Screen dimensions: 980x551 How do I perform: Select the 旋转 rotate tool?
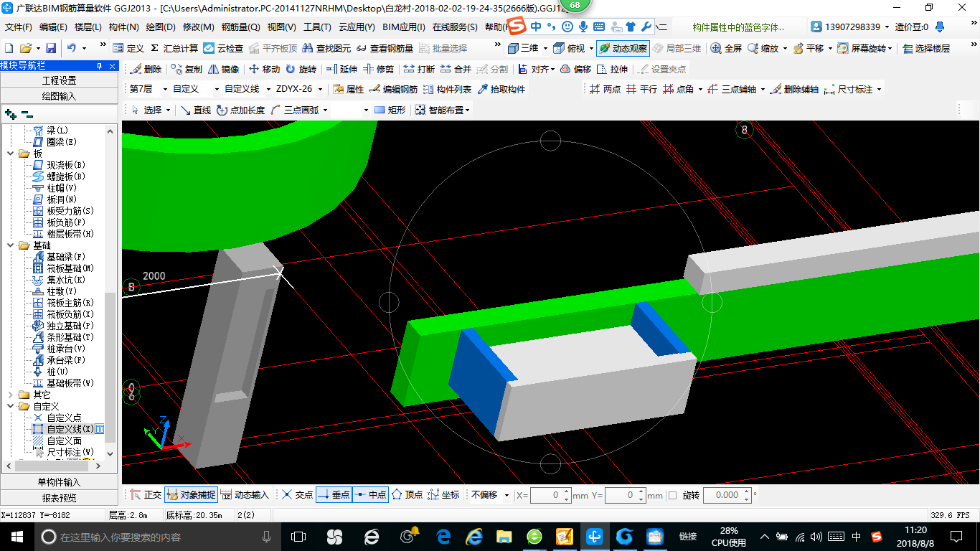coord(301,70)
